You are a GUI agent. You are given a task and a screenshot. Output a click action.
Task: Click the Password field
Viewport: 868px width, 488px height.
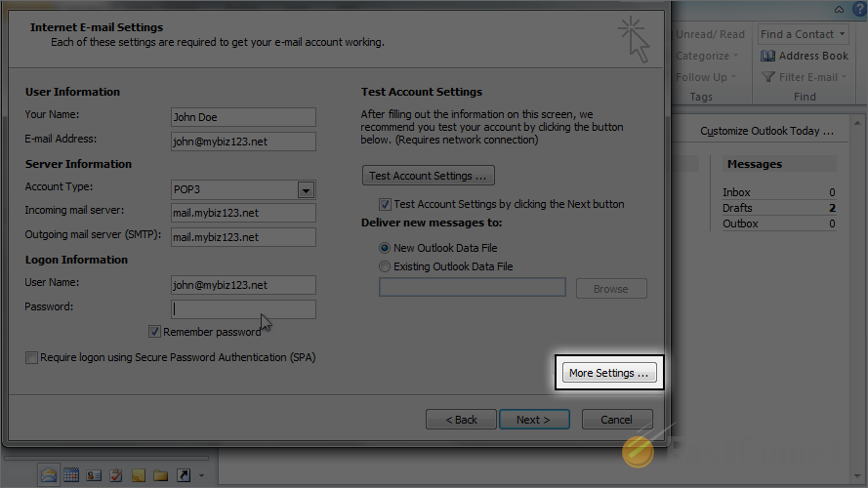point(243,309)
